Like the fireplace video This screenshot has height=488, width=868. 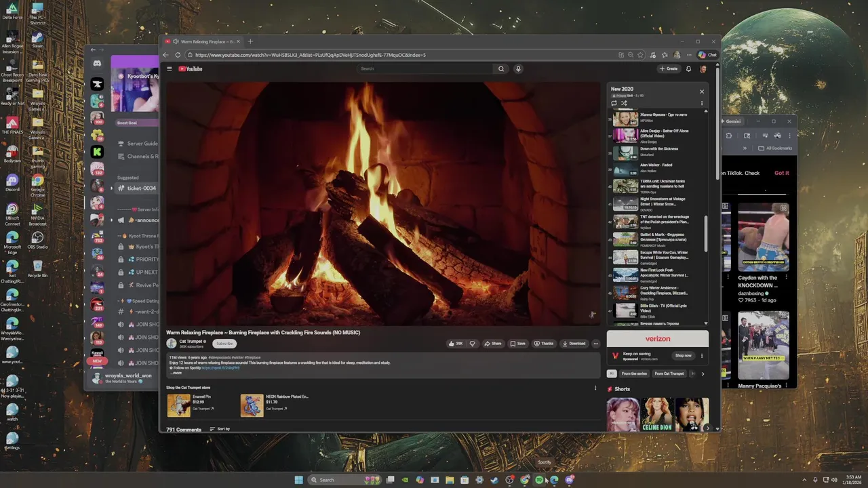click(x=456, y=344)
